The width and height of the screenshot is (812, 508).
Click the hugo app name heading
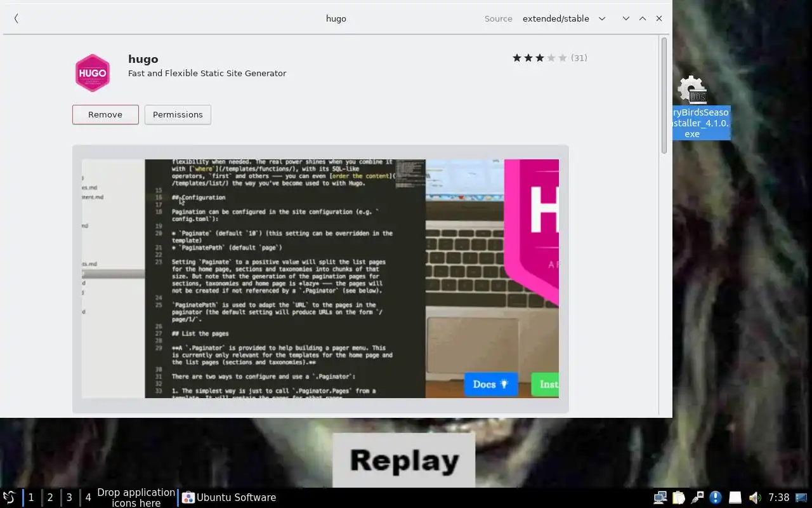coord(143,59)
